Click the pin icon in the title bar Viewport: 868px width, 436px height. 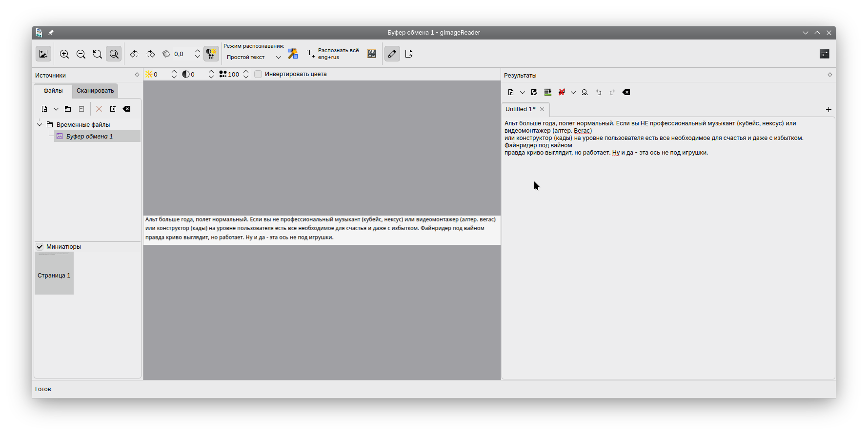coord(51,33)
